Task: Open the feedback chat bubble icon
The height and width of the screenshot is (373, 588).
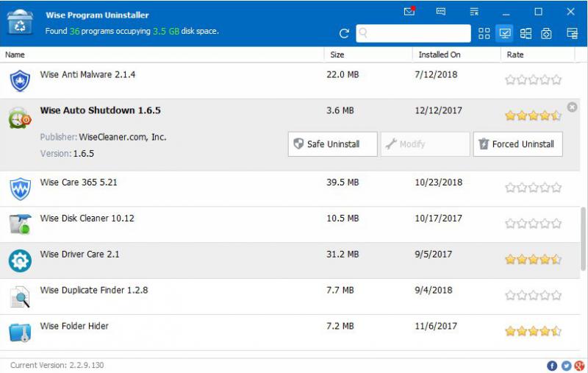Action: (x=441, y=12)
